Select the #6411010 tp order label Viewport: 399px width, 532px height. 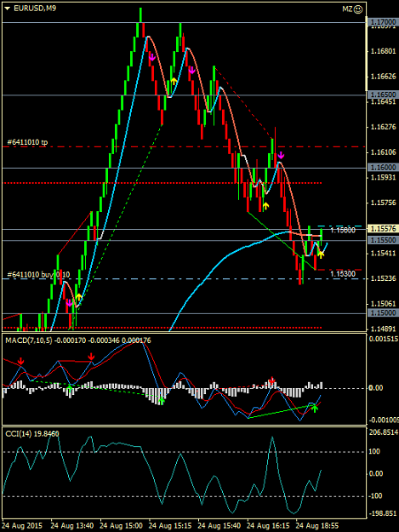(x=27, y=142)
